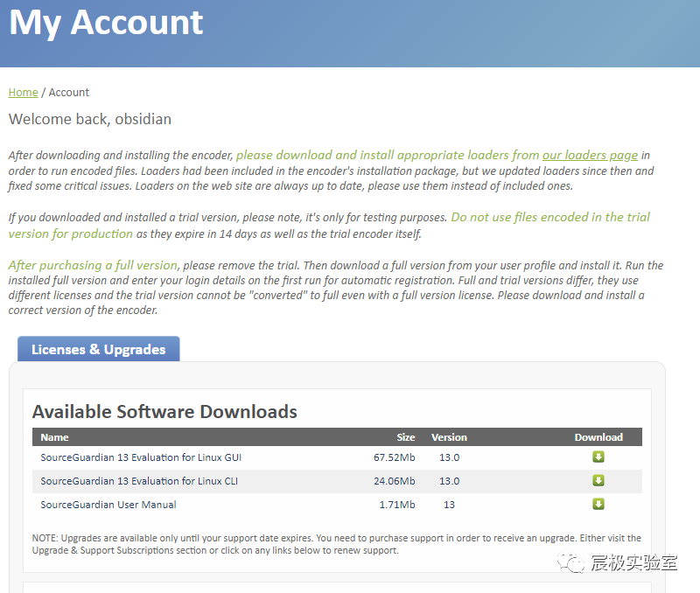Click the Name column header
Viewport: 700px width, 593px height.
[54, 437]
